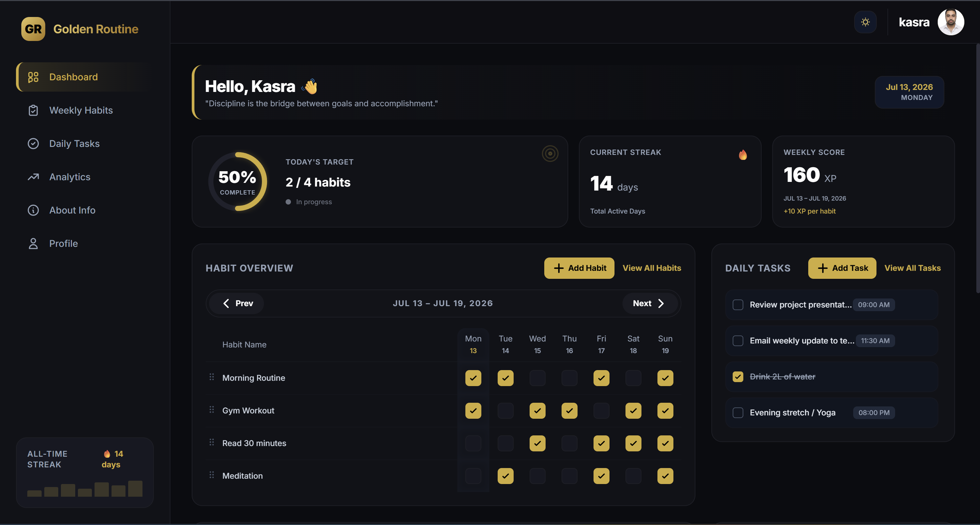
Task: Open Weekly Habits in sidebar
Action: coord(85,110)
